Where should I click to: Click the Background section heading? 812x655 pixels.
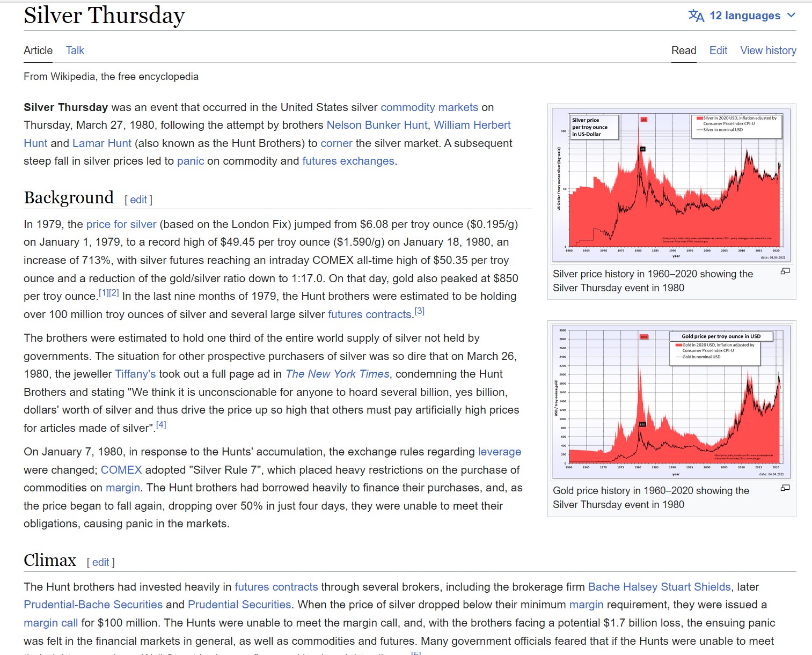tap(69, 197)
